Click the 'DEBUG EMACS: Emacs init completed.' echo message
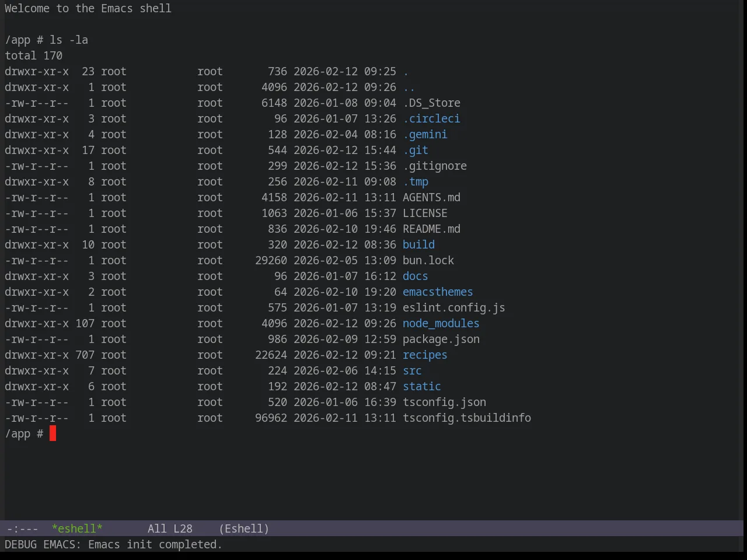The width and height of the screenshot is (747, 560). coord(113,544)
